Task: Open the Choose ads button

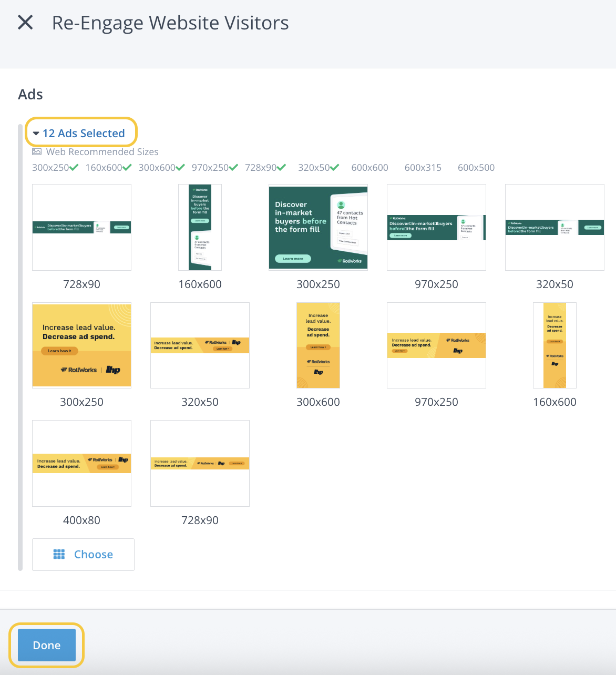Action: click(83, 554)
